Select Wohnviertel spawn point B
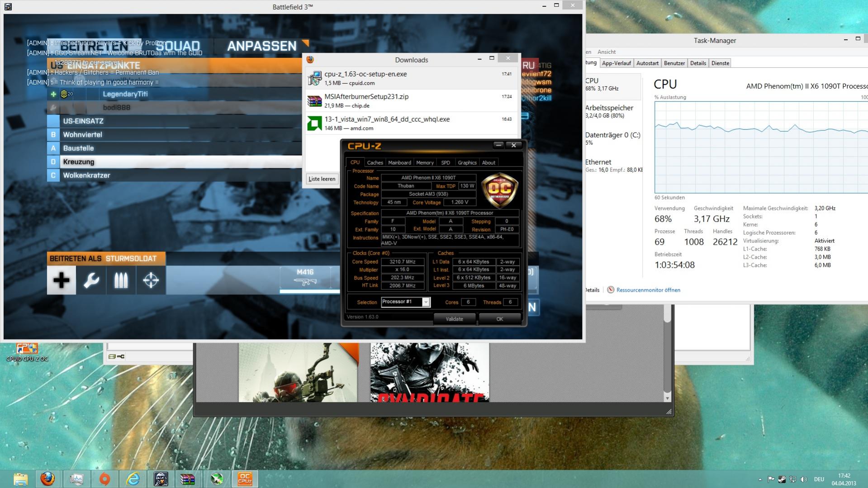Viewport: 868px width, 488px height. pos(174,135)
